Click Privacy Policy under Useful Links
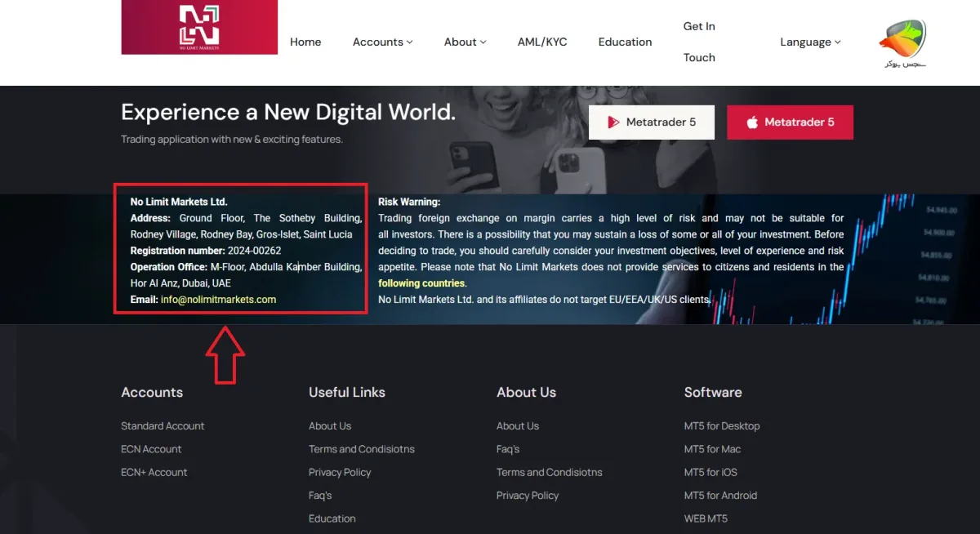 (x=340, y=472)
